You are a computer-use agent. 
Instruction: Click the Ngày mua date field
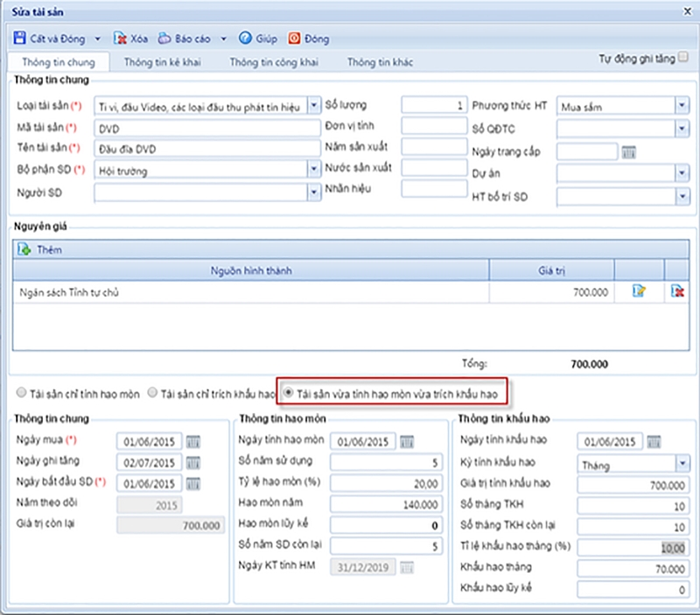pos(149,442)
